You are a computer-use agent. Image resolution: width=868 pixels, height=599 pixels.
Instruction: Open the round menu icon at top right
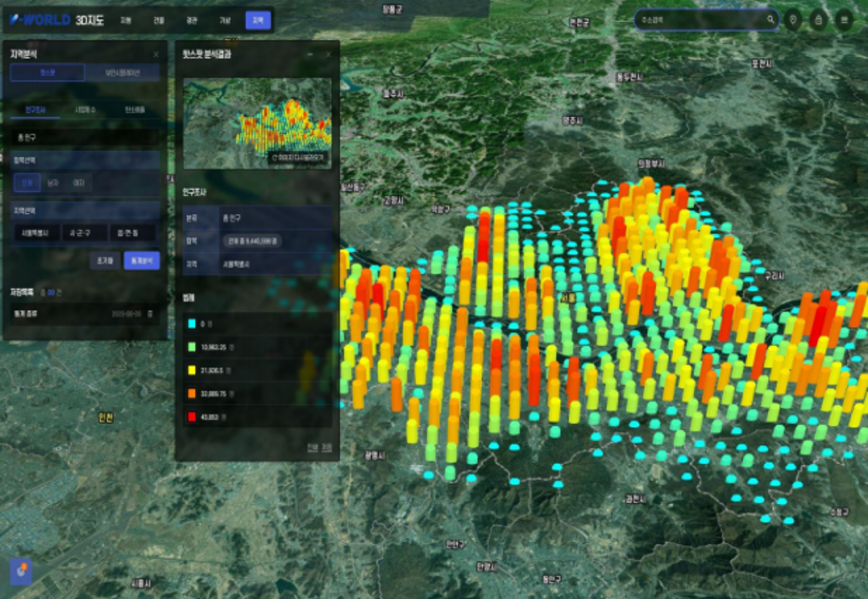pos(844,20)
